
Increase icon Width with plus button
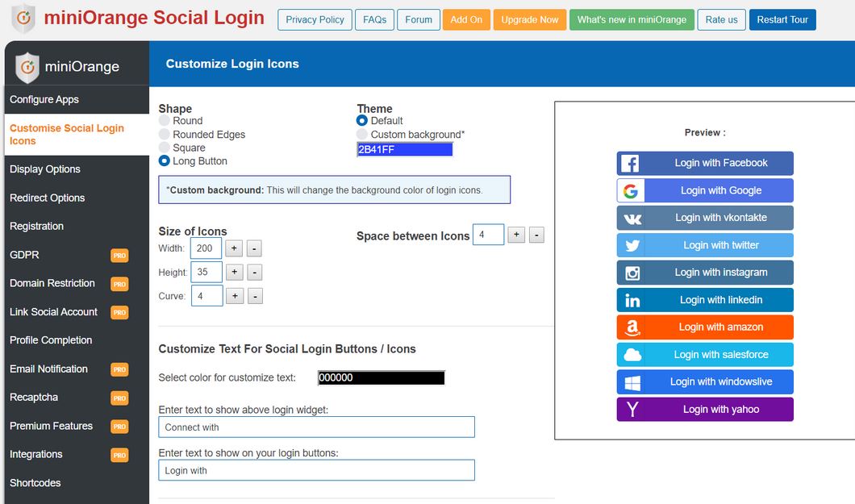click(234, 248)
